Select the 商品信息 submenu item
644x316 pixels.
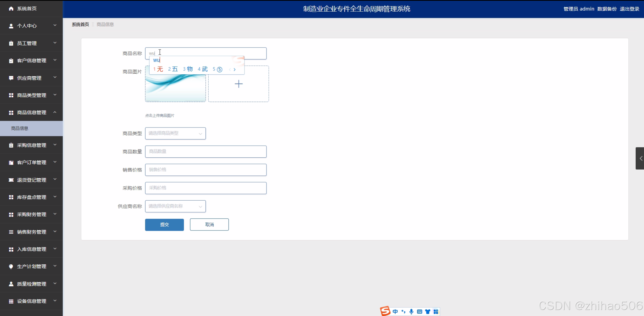(20, 129)
